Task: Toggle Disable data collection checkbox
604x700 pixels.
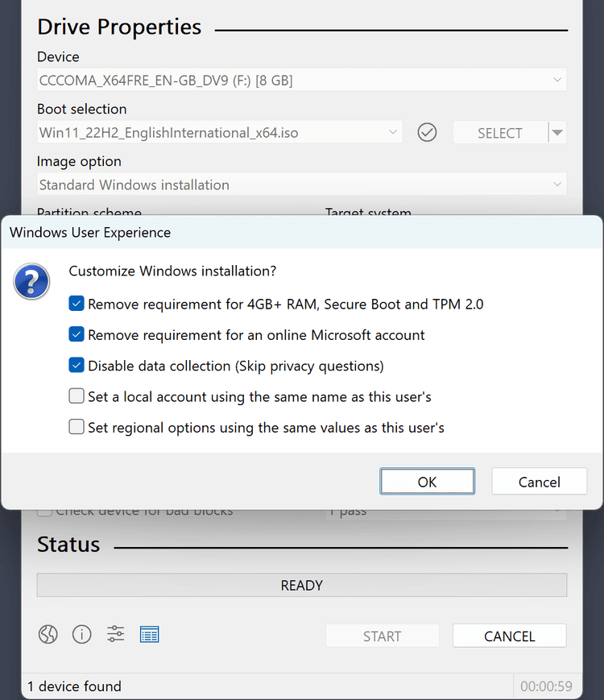Action: click(x=77, y=366)
